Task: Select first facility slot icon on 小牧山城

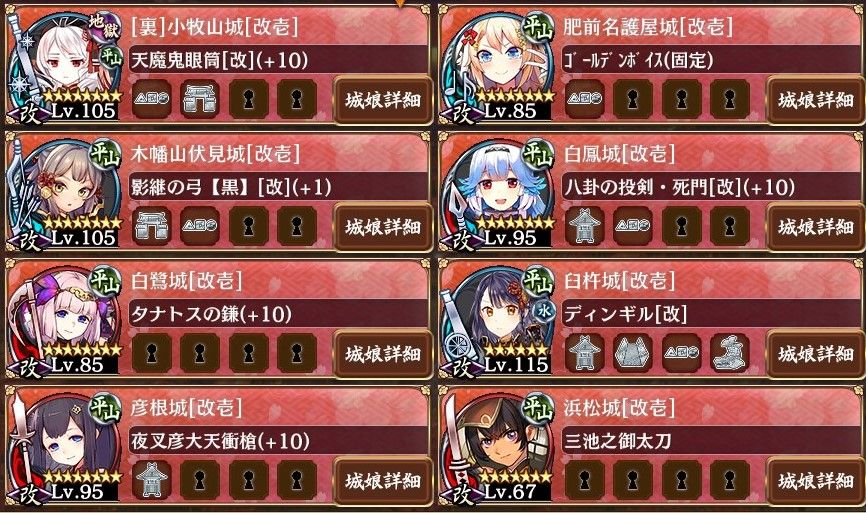Action: [151, 99]
